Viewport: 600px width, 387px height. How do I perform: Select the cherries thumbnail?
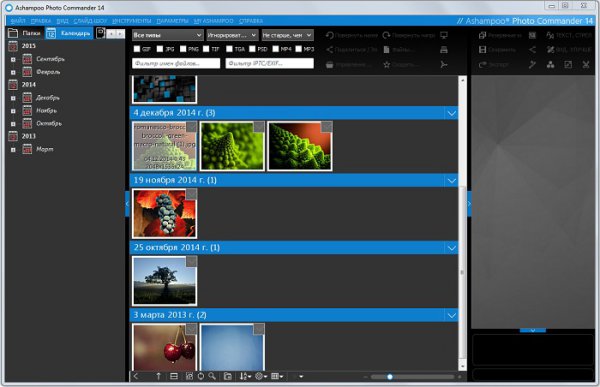coord(165,347)
